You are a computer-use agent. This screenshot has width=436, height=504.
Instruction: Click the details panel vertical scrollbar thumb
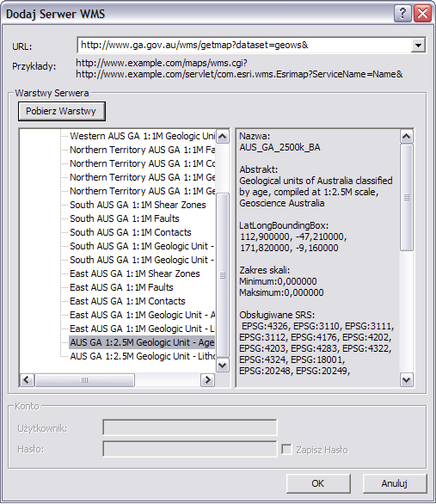coord(407,197)
